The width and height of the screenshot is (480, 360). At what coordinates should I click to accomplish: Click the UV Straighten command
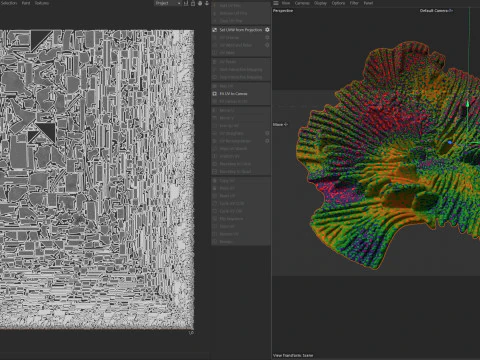pyautogui.click(x=232, y=133)
